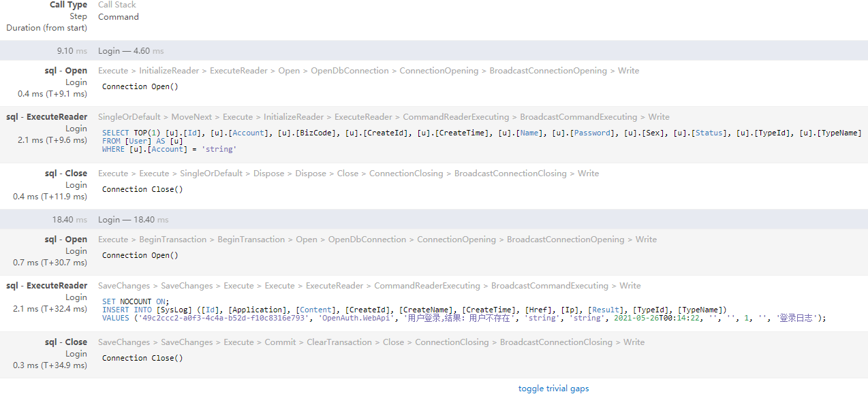This screenshot has width=868, height=394.
Task: Click the INSERT INTO [SysLog] statement line
Action: [414, 310]
